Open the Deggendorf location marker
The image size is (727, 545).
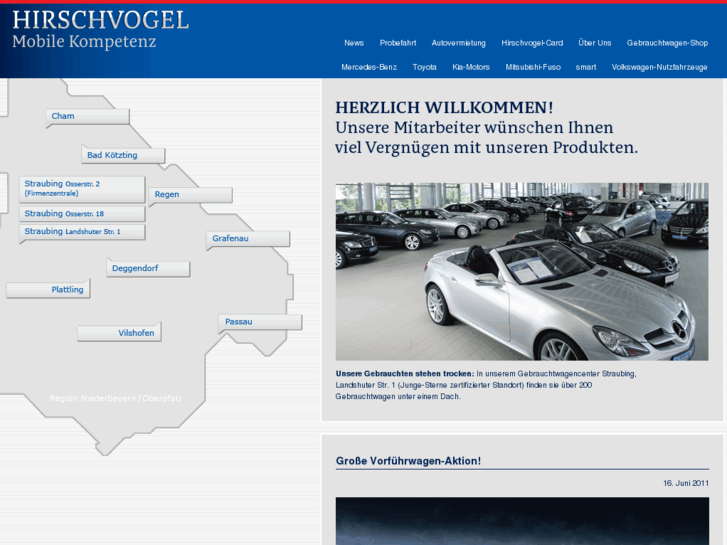148,269
